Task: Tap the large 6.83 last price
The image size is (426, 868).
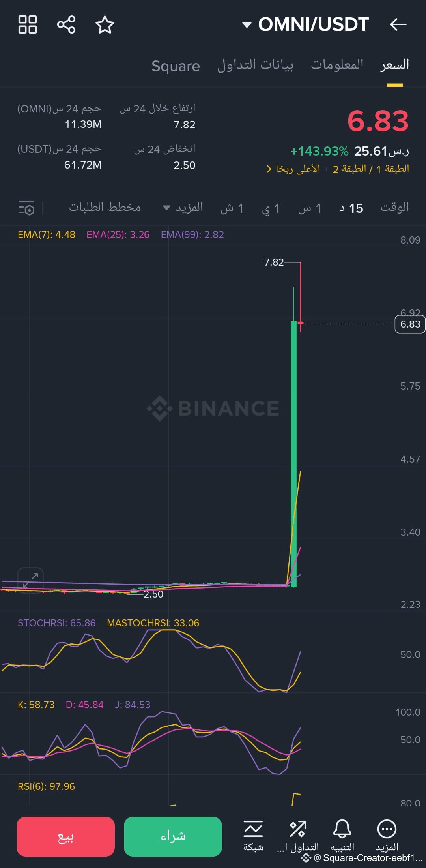Action: click(x=378, y=121)
